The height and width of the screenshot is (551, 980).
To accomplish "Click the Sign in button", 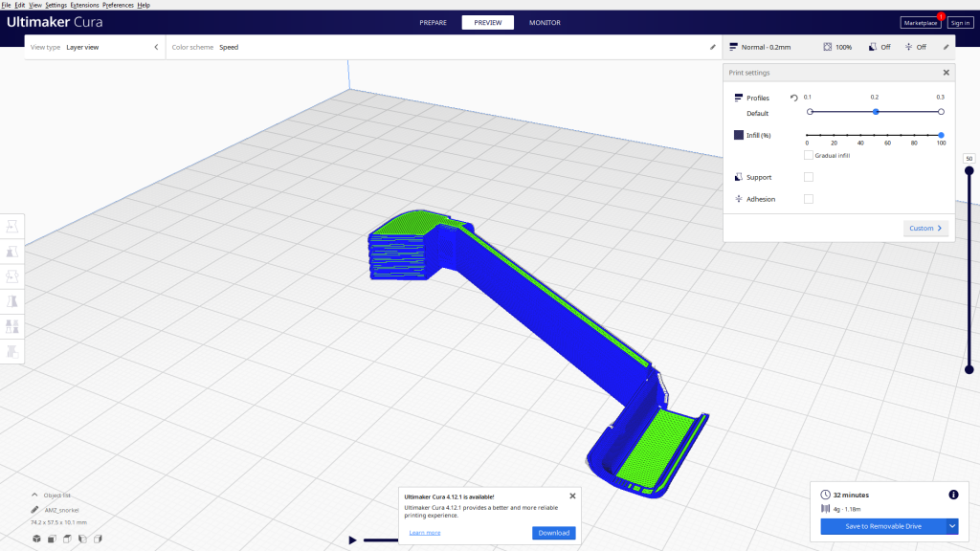I will coord(960,23).
